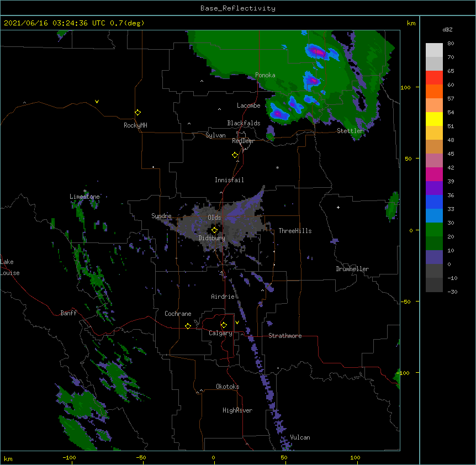The height and width of the screenshot is (465, 476).
Task: Click the Sylvan label on map
Action: [215, 135]
